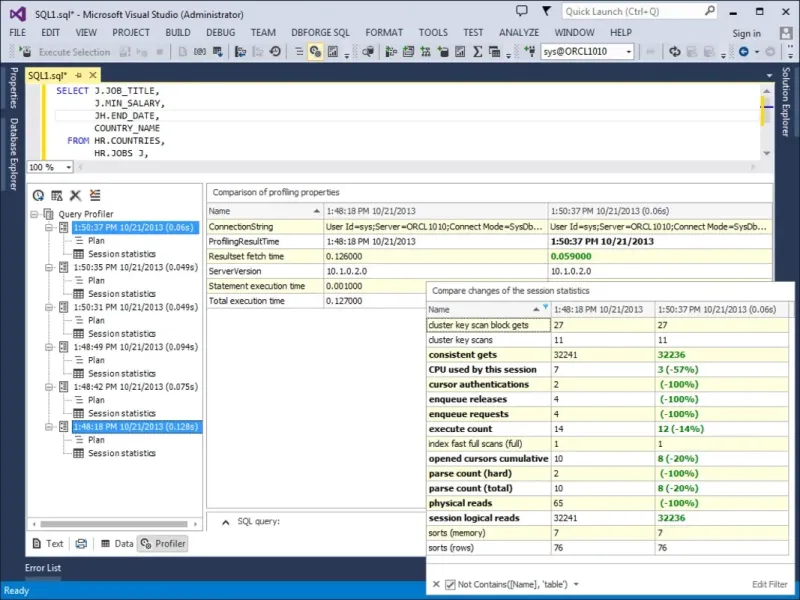The image size is (800, 600).
Task: Remove the session statistics filter with X
Action: click(x=436, y=584)
